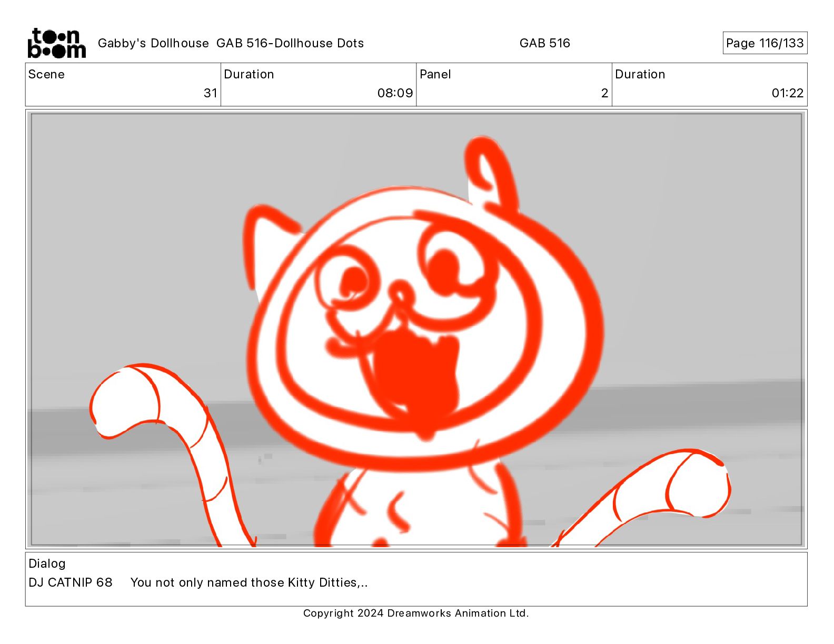Click the Toon Boom logo
The width and height of the screenshot is (834, 644).
(x=56, y=43)
